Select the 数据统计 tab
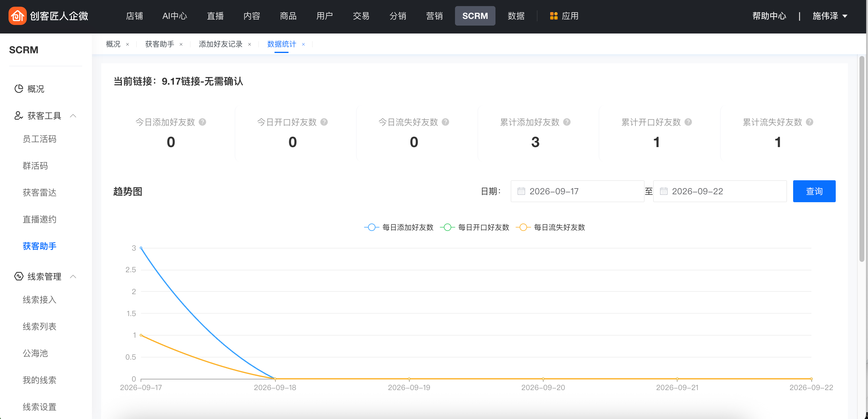The height and width of the screenshot is (419, 868). 281,44
